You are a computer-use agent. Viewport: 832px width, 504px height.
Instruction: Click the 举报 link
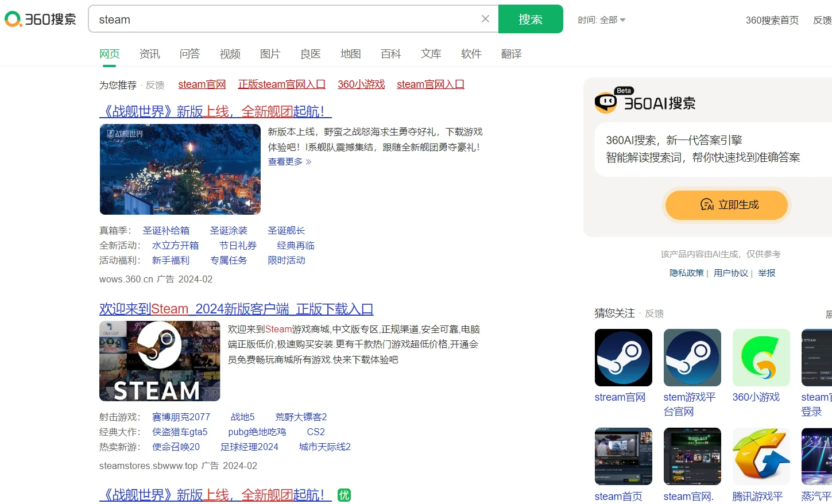(x=767, y=273)
